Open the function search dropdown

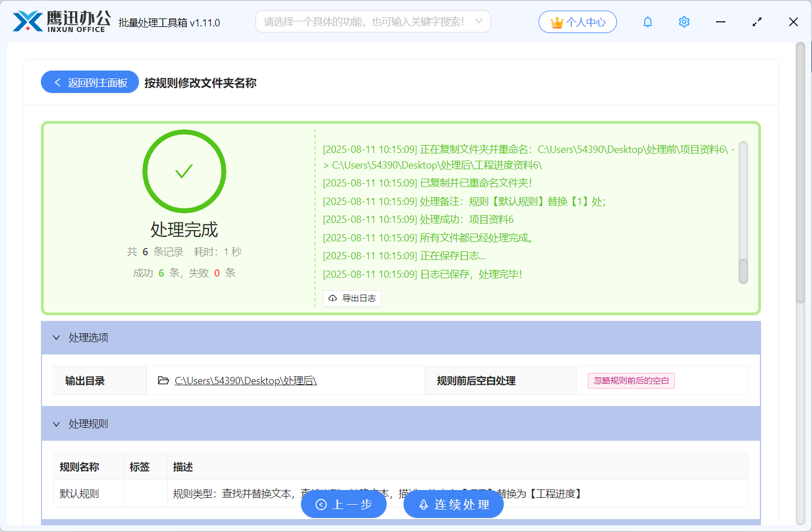click(373, 21)
